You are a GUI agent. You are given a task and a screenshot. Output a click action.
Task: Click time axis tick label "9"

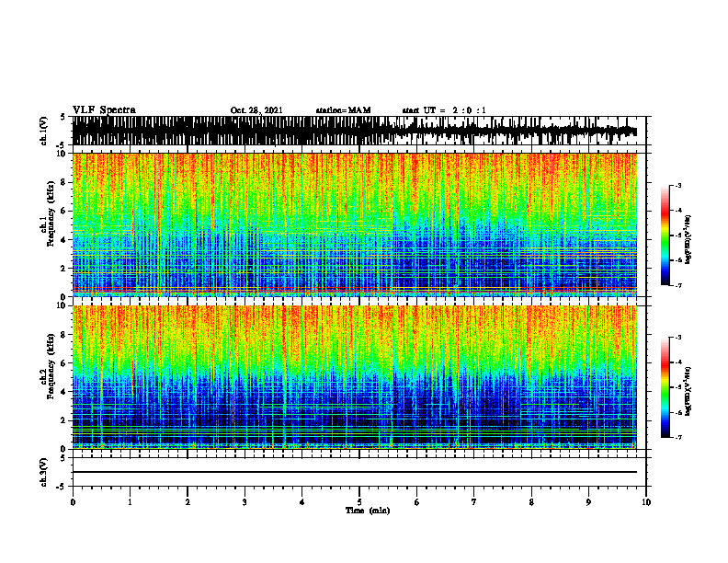tap(588, 502)
